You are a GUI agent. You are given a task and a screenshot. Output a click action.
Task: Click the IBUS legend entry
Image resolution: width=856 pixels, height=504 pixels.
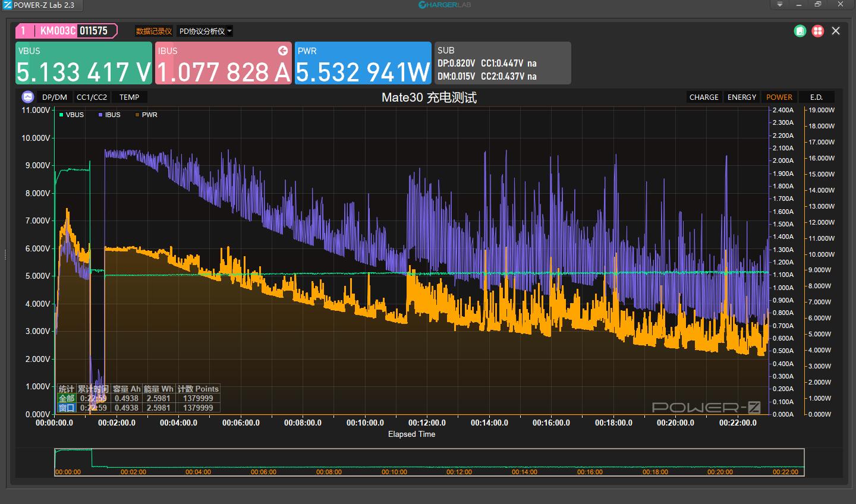109,115
